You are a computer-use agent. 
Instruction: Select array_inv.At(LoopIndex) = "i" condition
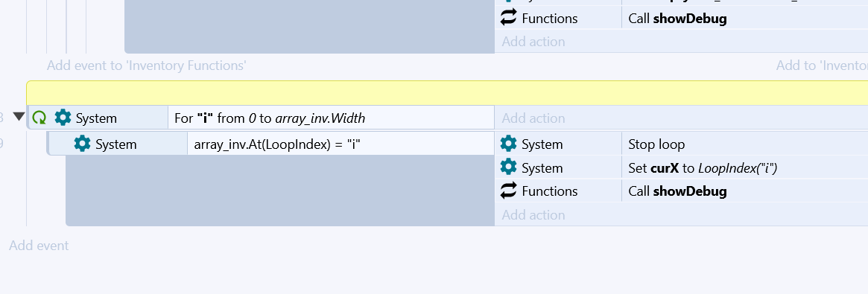[x=340, y=144]
